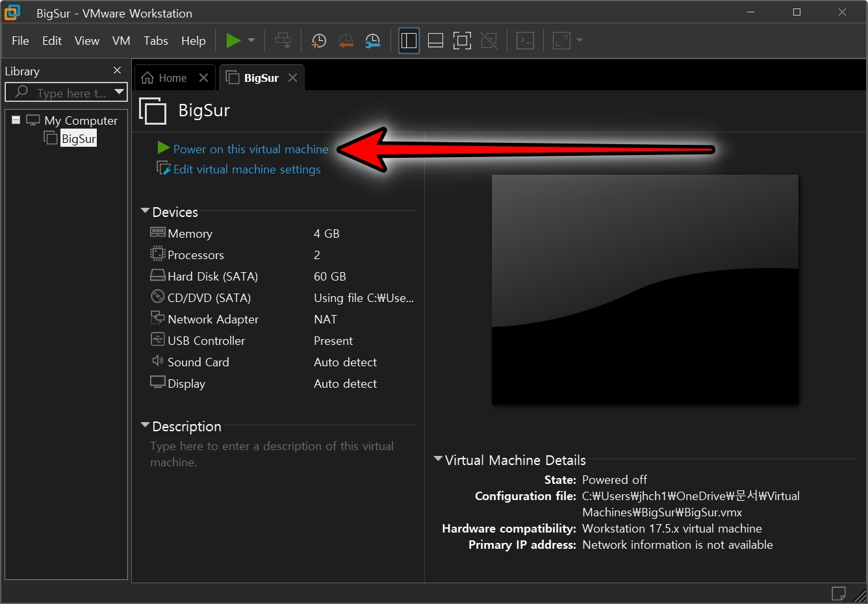Image resolution: width=868 pixels, height=604 pixels.
Task: Take a snapshot of this virtual machine
Action: coord(319,41)
